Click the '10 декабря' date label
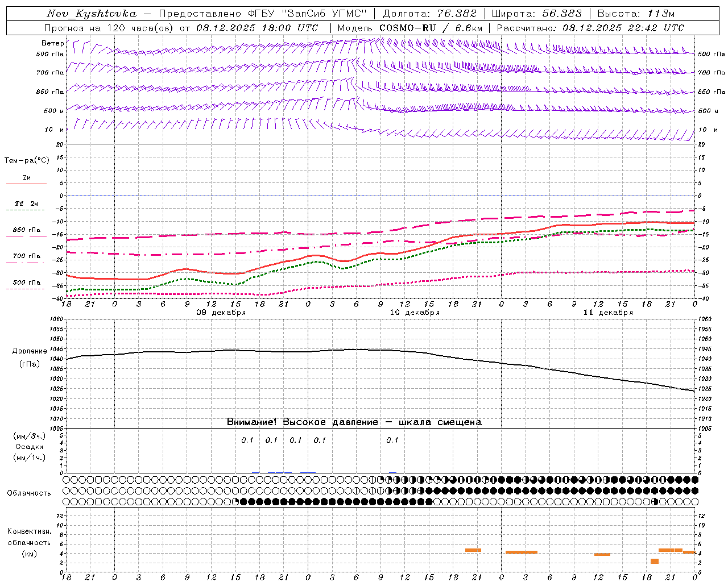Image resolution: width=728 pixels, height=582 pixels. [415, 313]
